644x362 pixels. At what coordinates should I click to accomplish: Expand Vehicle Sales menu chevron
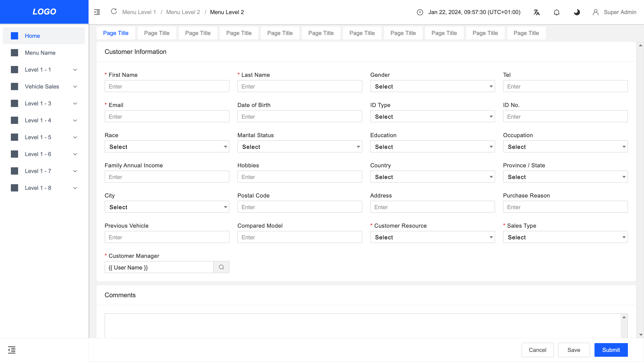75,87
